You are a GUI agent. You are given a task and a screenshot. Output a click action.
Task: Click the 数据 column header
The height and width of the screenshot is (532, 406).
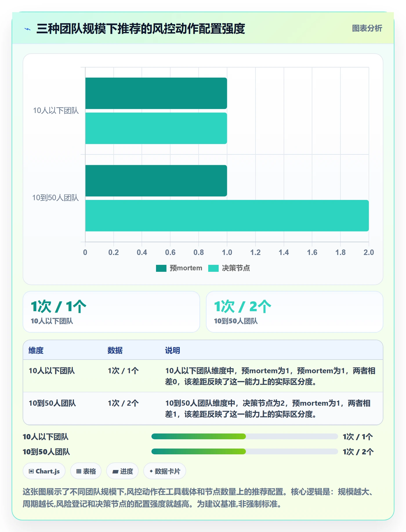(x=115, y=350)
